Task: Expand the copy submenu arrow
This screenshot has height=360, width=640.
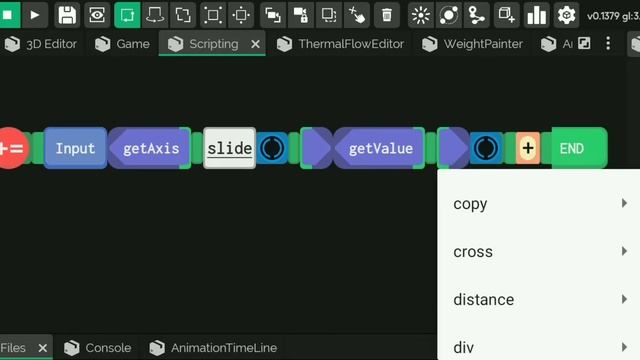Action: (x=624, y=203)
